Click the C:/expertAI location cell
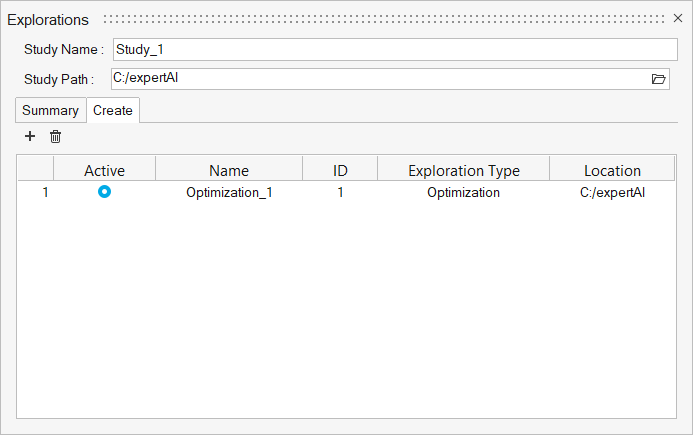693x435 pixels. pos(612,192)
